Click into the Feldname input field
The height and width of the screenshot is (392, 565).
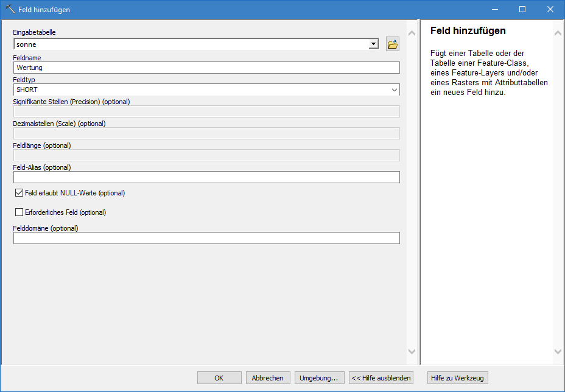click(206, 68)
